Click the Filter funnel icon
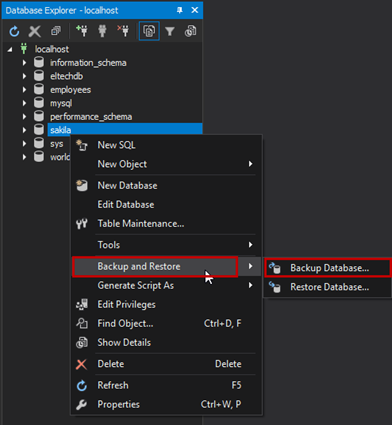Image resolution: width=392 pixels, height=425 pixels. point(170,31)
